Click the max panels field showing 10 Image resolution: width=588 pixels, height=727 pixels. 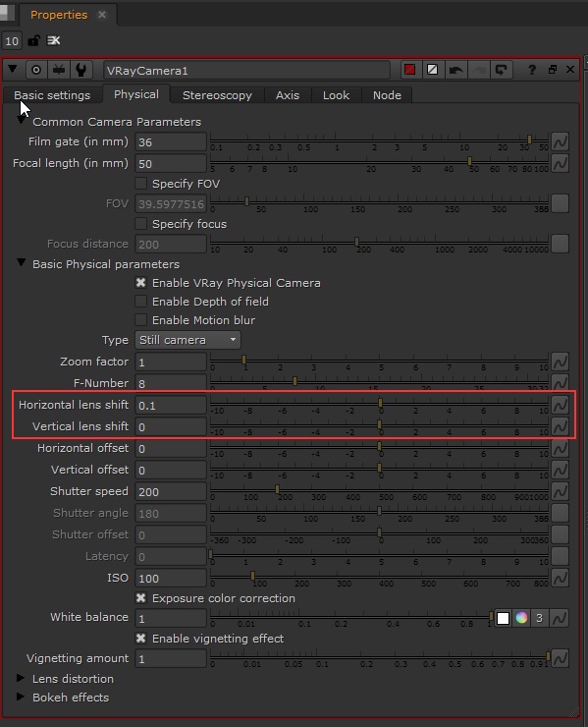(12, 41)
